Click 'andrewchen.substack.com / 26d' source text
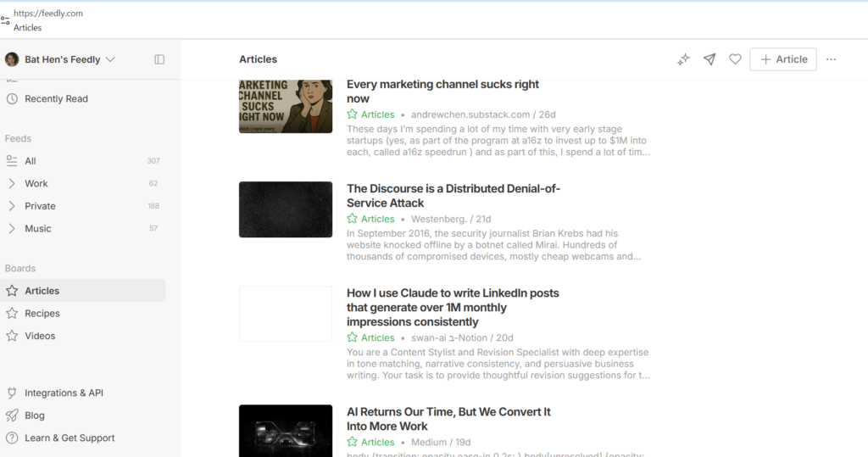Image resolution: width=868 pixels, height=457 pixels. click(x=483, y=114)
